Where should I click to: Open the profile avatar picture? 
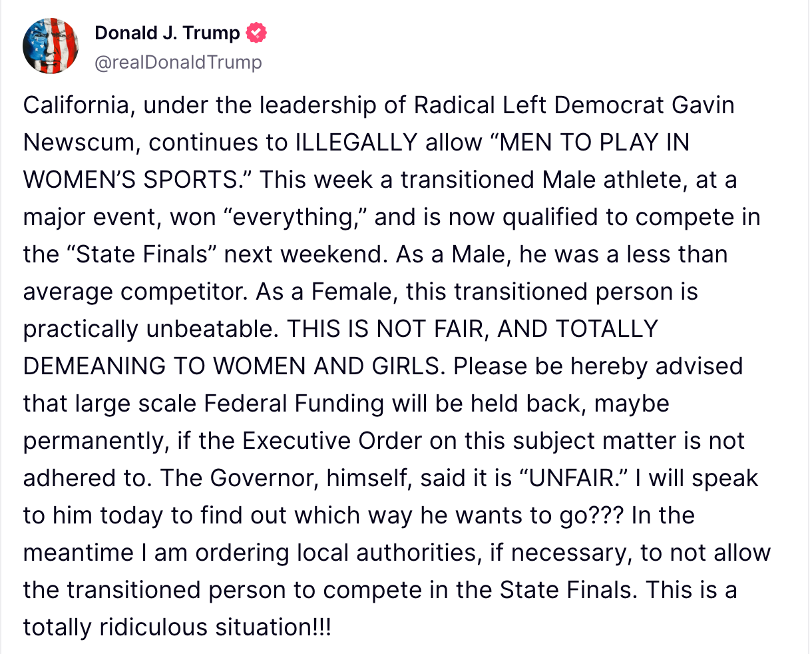click(51, 46)
